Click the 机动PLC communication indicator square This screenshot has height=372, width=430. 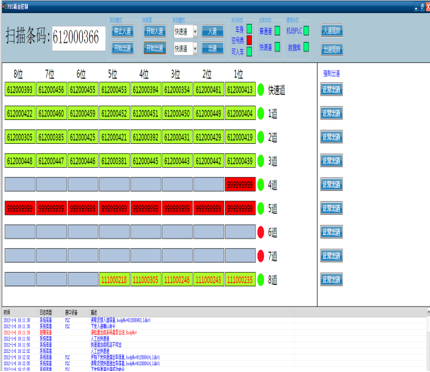pos(306,31)
